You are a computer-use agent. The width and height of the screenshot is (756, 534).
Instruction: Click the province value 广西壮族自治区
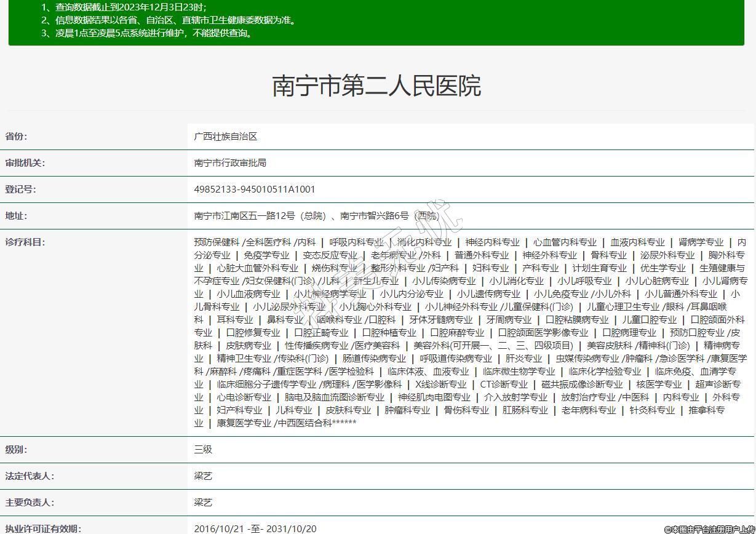point(225,137)
